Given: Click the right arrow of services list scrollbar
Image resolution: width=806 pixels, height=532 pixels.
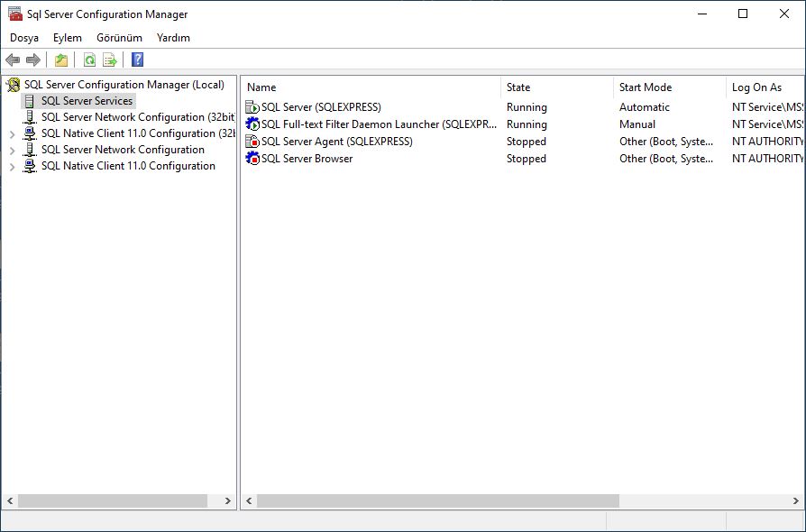Looking at the screenshot, I should pos(796,500).
